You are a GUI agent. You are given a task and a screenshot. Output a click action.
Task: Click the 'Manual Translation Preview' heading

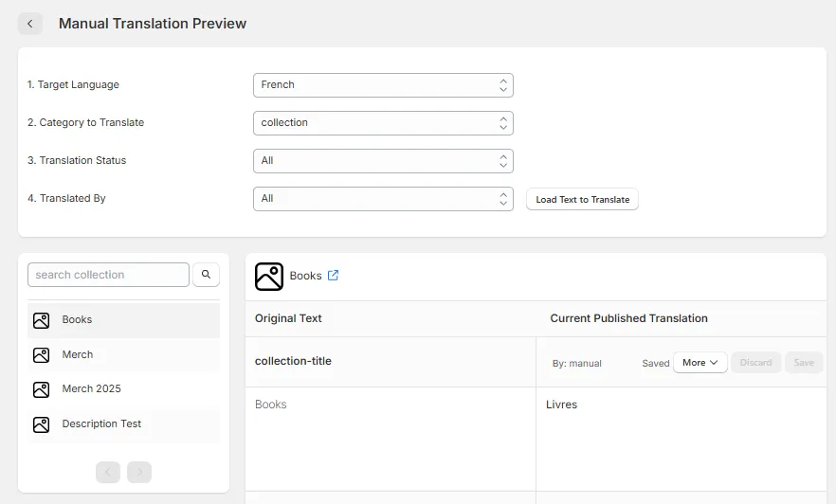coord(153,24)
